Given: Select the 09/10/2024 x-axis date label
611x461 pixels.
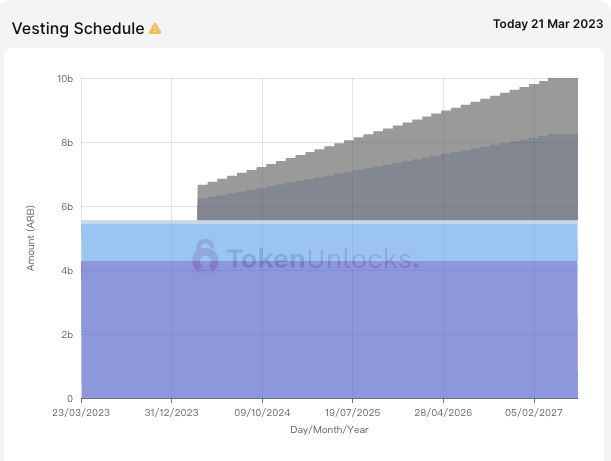Looking at the screenshot, I should [262, 412].
